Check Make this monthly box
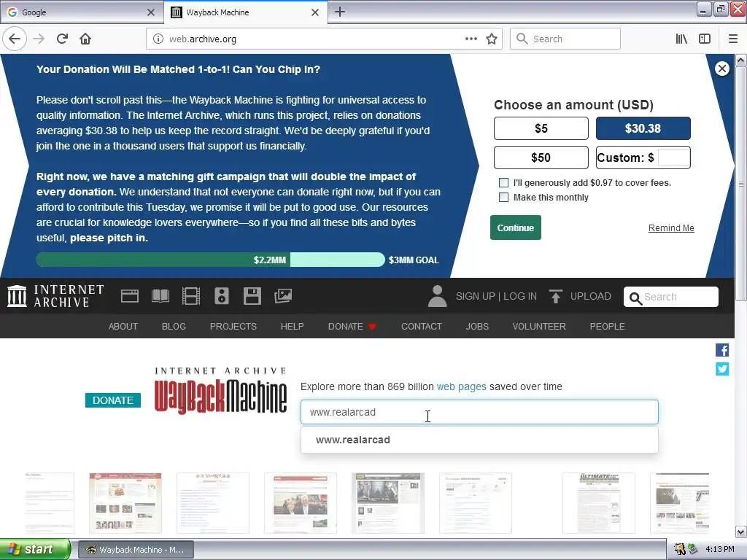Viewport: 747px width, 560px height. pos(503,197)
